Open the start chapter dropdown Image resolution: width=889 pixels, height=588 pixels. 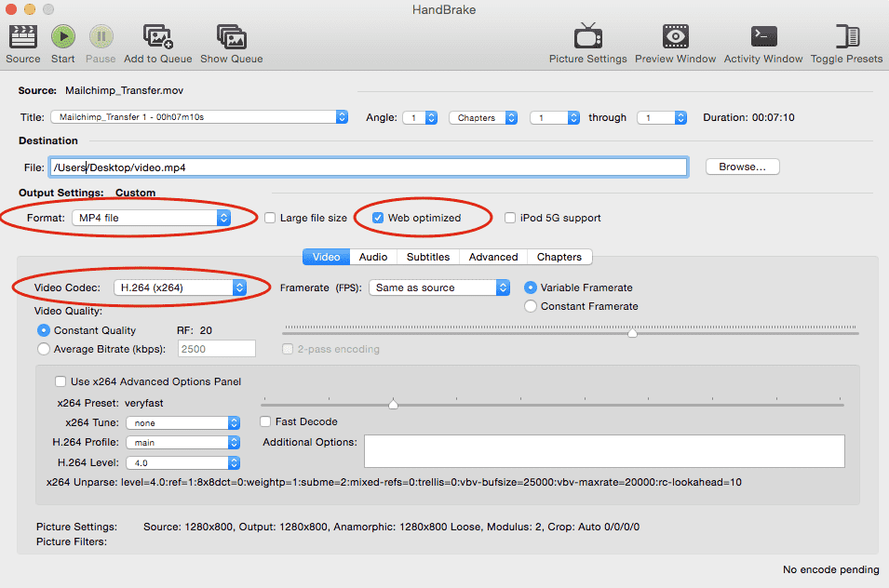click(555, 118)
